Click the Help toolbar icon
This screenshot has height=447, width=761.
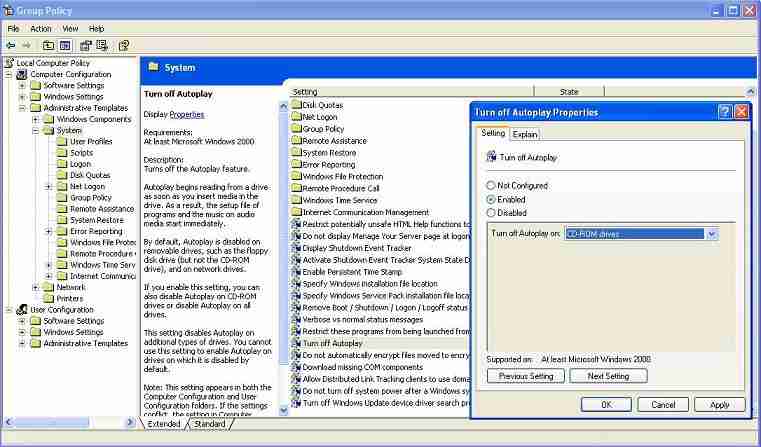point(124,45)
